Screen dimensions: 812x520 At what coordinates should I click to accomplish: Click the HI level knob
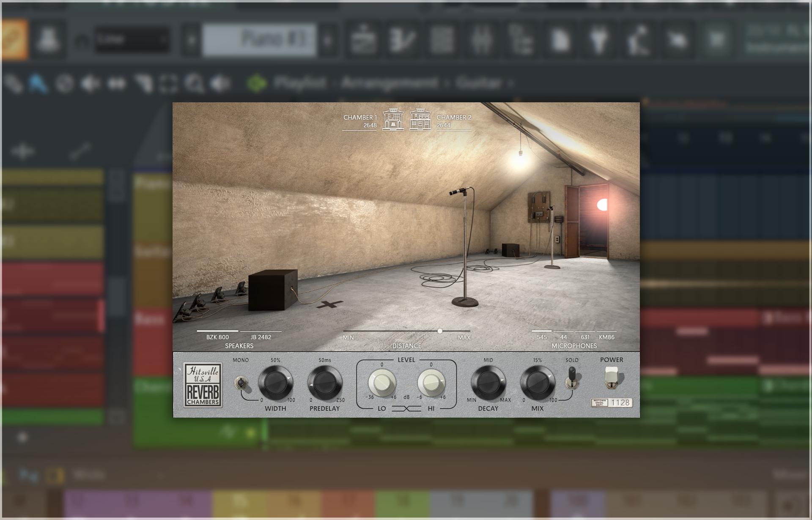[x=431, y=383]
